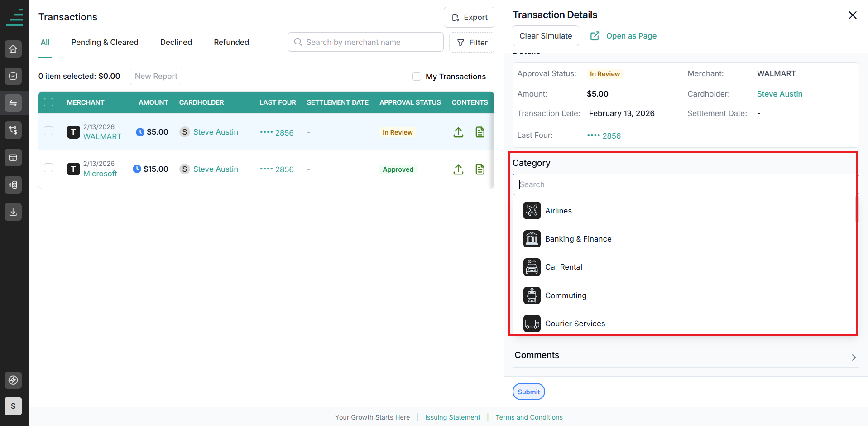Click the Submit button
This screenshot has height=426, width=868.
click(x=528, y=392)
